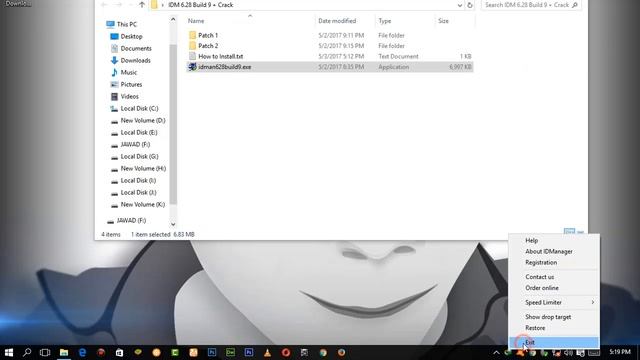The width and height of the screenshot is (640, 360).
Task: Open Task View on the taskbar
Action: [45, 352]
